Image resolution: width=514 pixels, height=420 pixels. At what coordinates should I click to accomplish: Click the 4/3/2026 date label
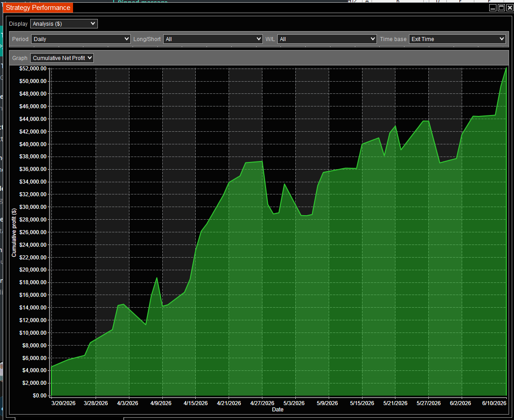[x=128, y=403]
